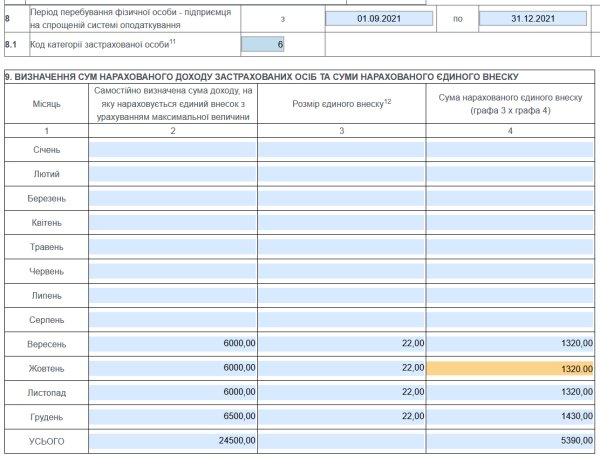
Task: Click the Січень income amount field
Action: click(x=173, y=150)
